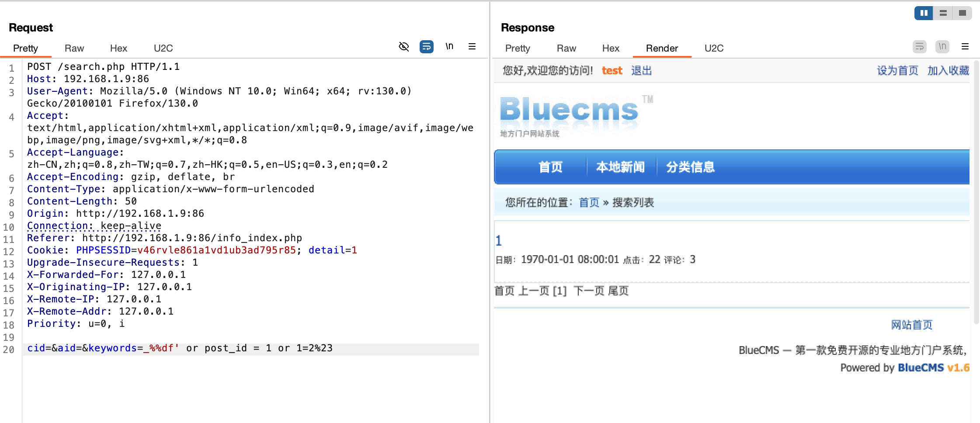Viewport: 980px width, 423px height.
Task: Click Accept-Encoding: gzip header line
Action: click(131, 177)
